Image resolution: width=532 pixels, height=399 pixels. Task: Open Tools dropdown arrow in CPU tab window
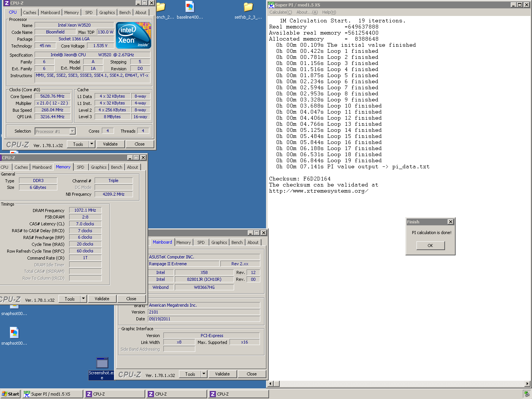(x=92, y=144)
